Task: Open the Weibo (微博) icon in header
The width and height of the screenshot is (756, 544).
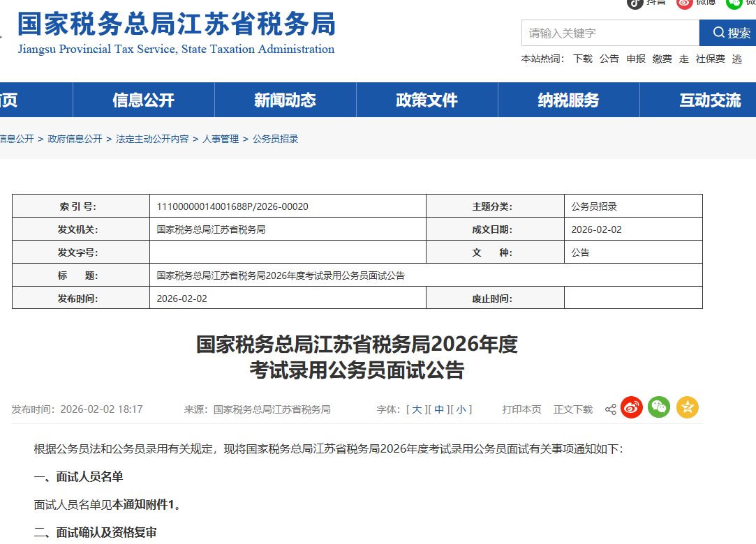Action: [684, 3]
